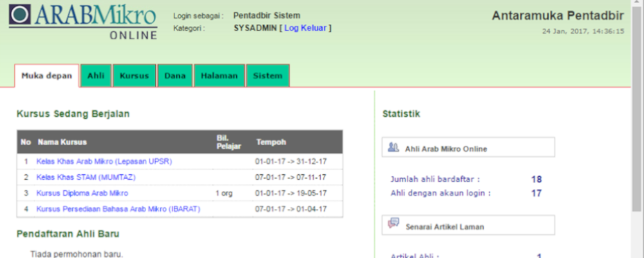Open Kelas Khas Arab Mikro (Lepasan UPSR) course
Viewport: 644px width, 258px height.
(x=104, y=161)
